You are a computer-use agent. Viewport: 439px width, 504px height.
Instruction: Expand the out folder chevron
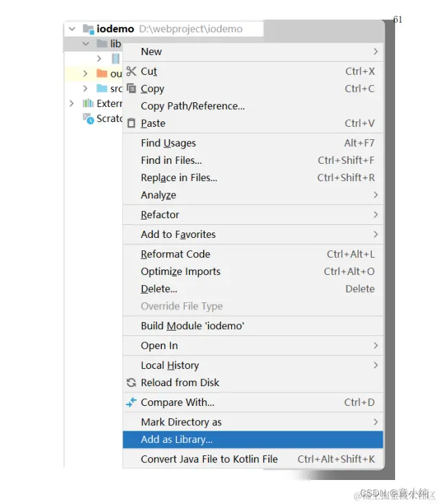pyautogui.click(x=85, y=73)
